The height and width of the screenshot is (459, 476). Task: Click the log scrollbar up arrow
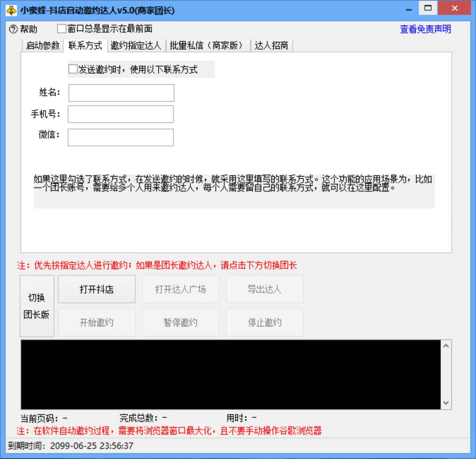coord(446,345)
